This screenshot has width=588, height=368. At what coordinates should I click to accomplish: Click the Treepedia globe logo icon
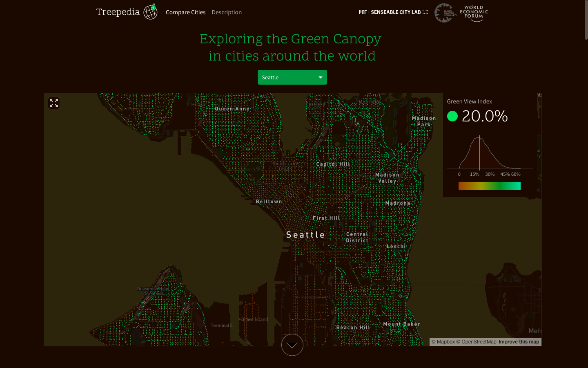(151, 12)
